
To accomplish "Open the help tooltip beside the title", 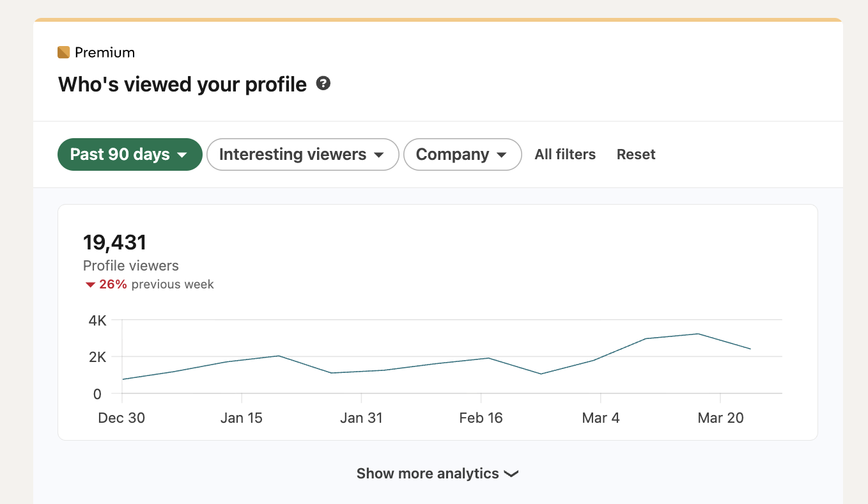I will pos(323,83).
